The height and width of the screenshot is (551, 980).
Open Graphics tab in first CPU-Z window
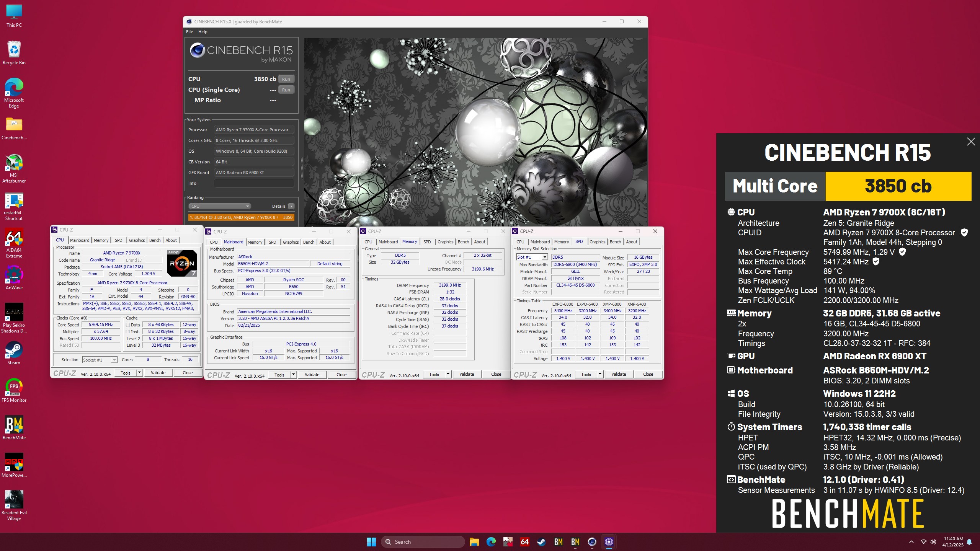point(137,240)
